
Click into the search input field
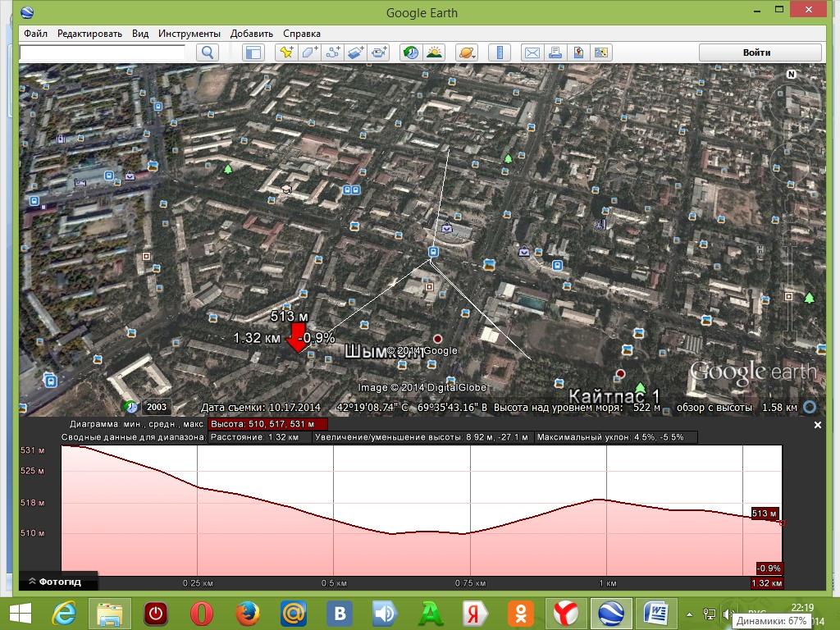click(103, 52)
